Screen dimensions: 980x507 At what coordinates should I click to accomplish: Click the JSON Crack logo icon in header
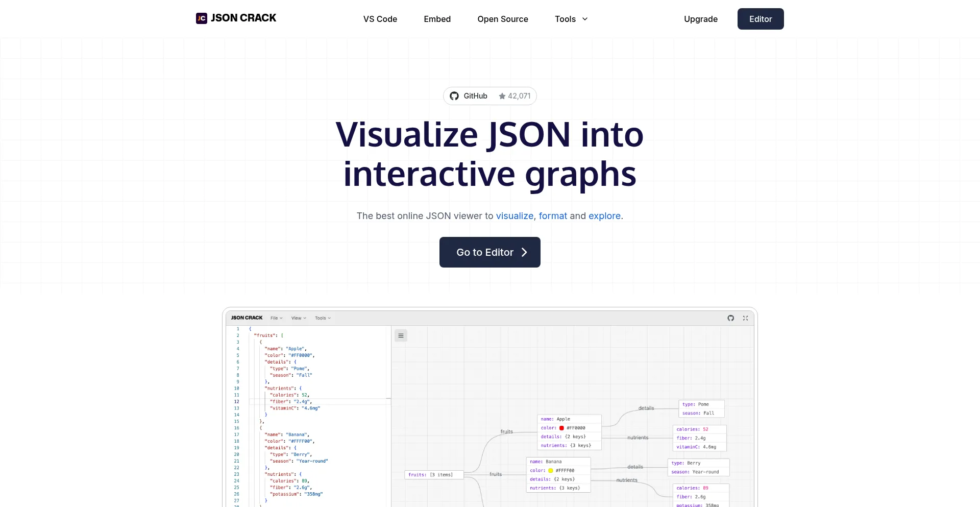tap(201, 18)
